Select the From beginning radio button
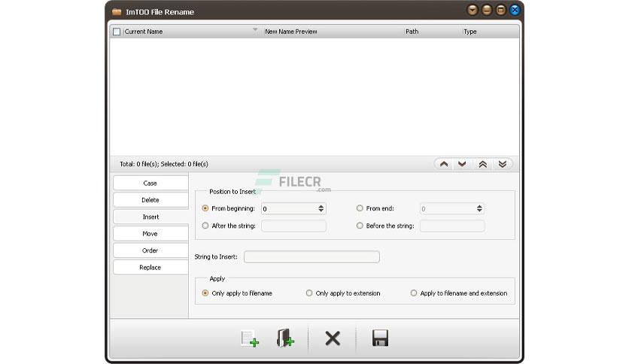The height and width of the screenshot is (364, 629). pyautogui.click(x=205, y=208)
